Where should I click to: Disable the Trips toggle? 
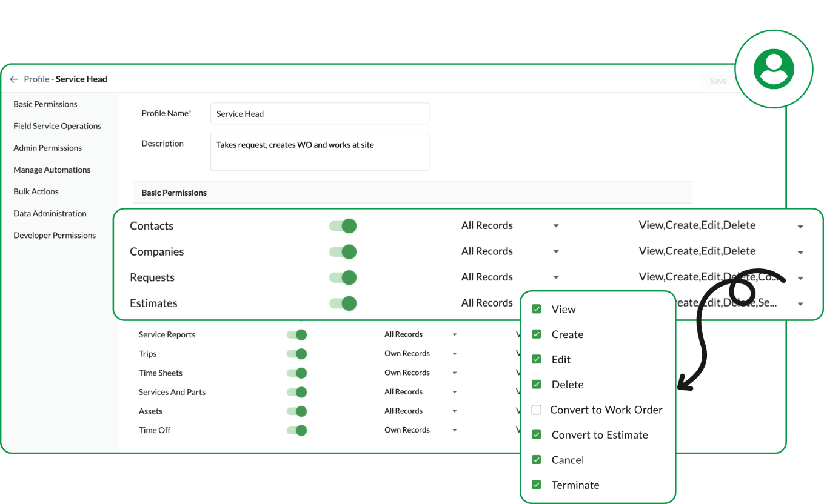[x=296, y=353]
